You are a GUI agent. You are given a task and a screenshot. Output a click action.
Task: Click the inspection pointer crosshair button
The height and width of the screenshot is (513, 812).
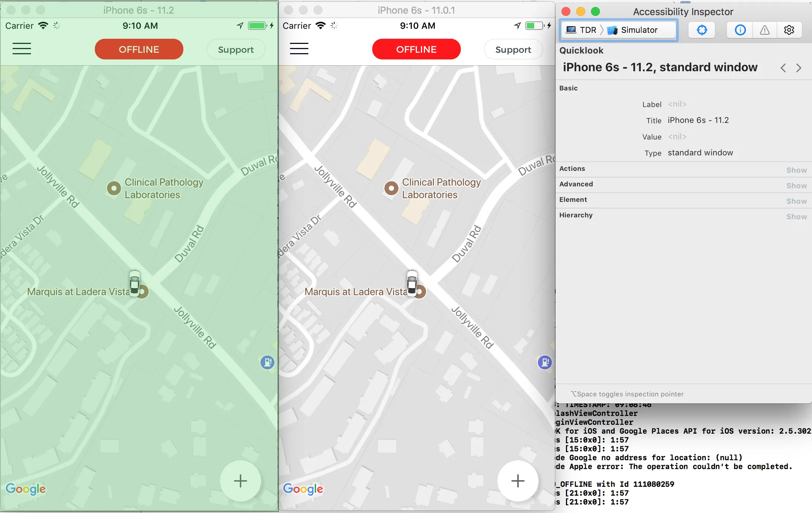click(702, 30)
